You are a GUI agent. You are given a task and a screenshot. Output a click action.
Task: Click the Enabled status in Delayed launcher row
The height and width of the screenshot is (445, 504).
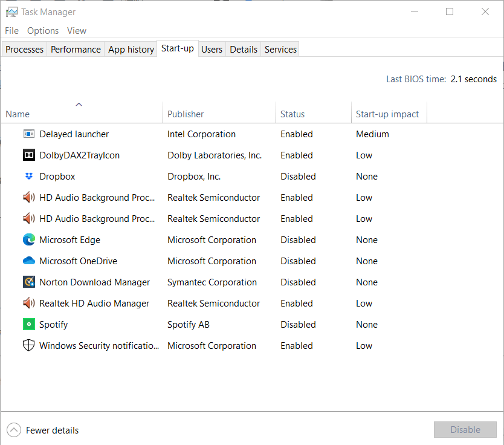click(x=296, y=134)
